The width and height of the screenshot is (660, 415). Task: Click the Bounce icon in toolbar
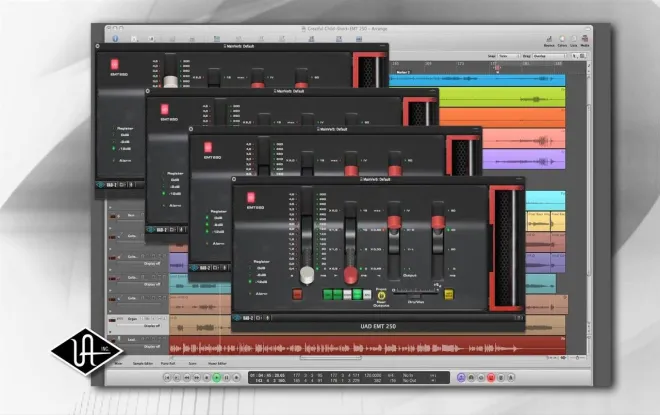point(549,41)
